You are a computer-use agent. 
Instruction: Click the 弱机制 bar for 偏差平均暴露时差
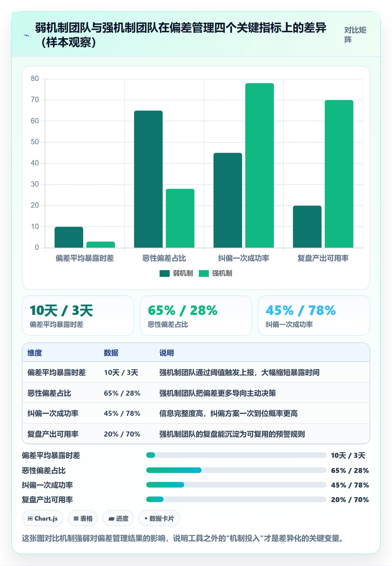pyautogui.click(x=69, y=237)
